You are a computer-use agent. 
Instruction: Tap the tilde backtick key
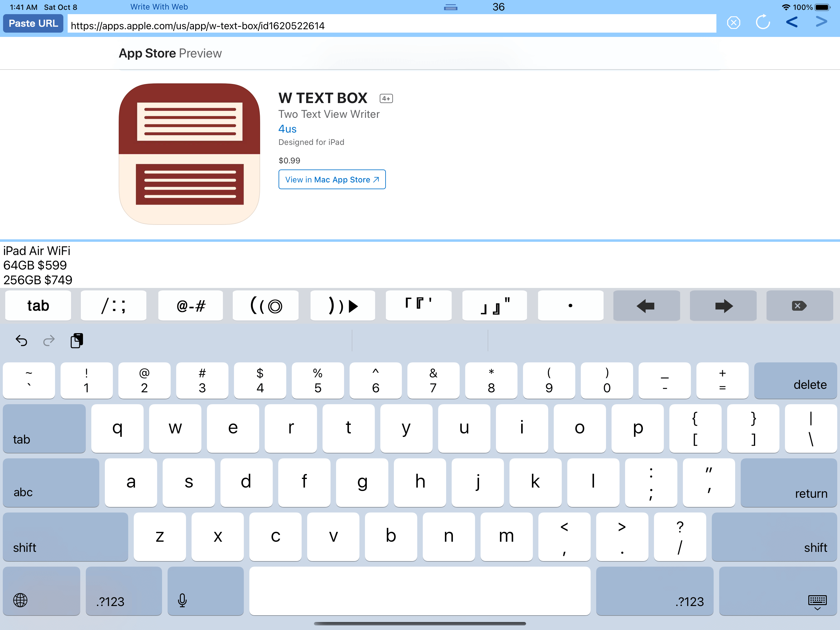[x=29, y=380]
